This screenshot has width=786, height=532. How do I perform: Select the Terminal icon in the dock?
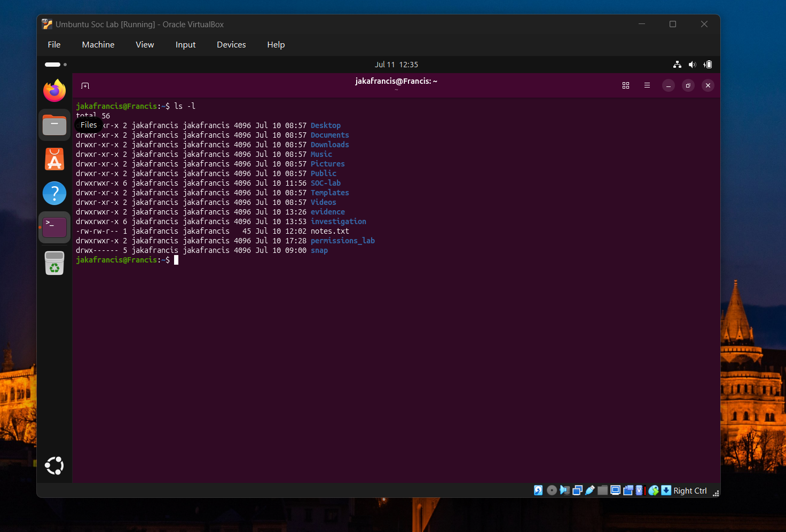click(54, 227)
